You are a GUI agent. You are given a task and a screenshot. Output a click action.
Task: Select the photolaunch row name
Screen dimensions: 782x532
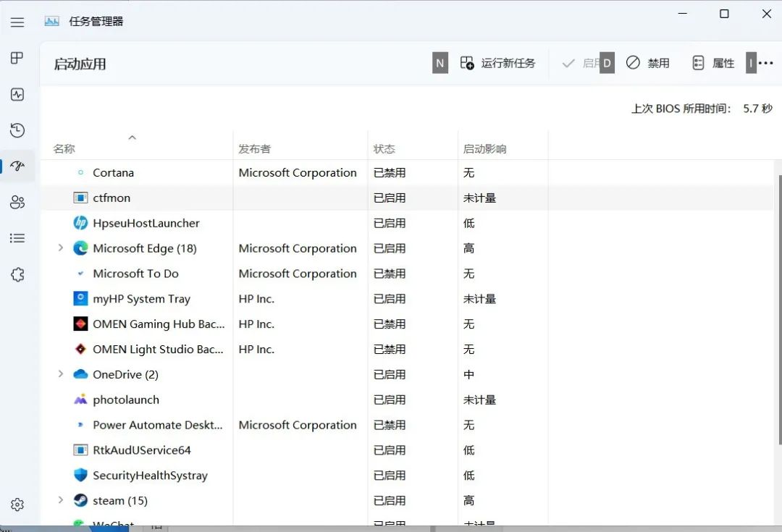point(126,400)
